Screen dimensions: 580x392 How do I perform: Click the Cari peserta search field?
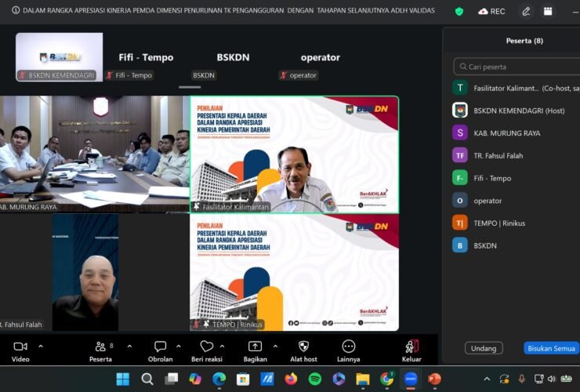[x=517, y=67]
